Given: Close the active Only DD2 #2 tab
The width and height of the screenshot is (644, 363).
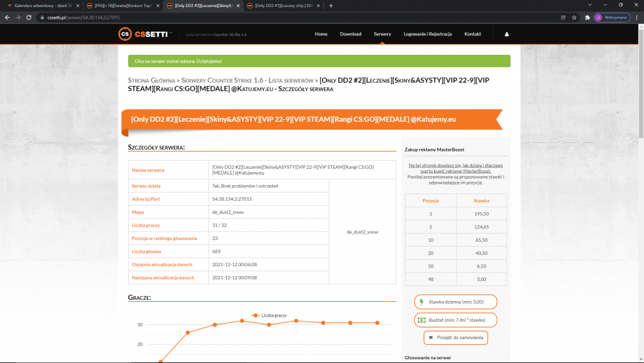Looking at the screenshot, I should click(238, 6).
